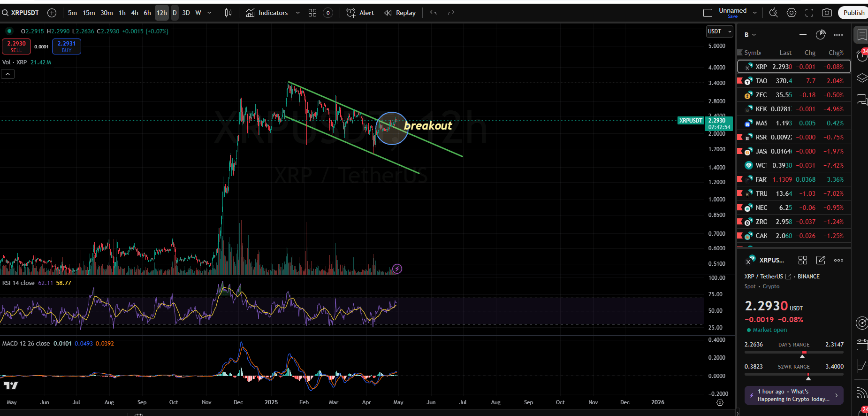
Task: Undo the last chart action
Action: coord(434,13)
